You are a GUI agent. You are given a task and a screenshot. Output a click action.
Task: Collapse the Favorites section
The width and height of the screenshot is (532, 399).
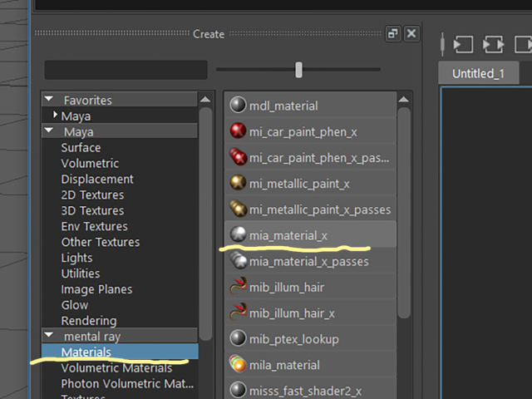point(49,100)
